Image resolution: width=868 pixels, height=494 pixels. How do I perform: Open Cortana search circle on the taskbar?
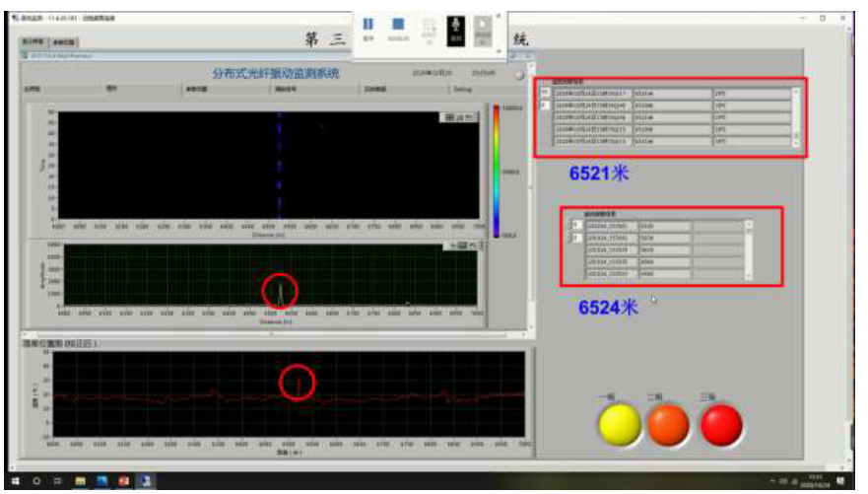click(36, 481)
